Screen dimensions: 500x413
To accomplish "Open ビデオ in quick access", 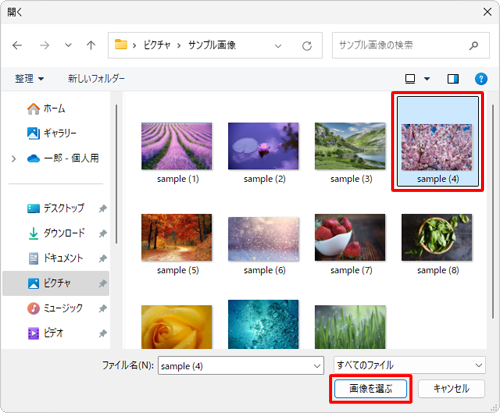I will [x=45, y=333].
